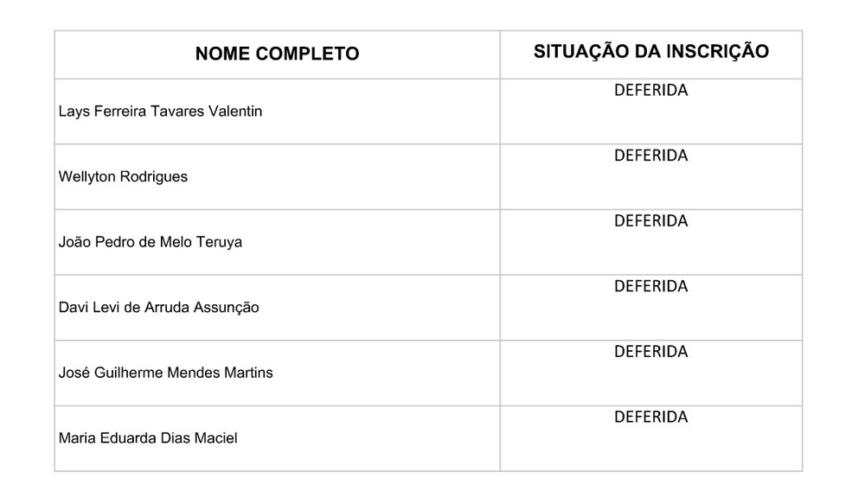The height and width of the screenshot is (504, 865).
Task: Click the SITUAÇÃO DA INSCRIÇÃO column header
Action: [651, 52]
